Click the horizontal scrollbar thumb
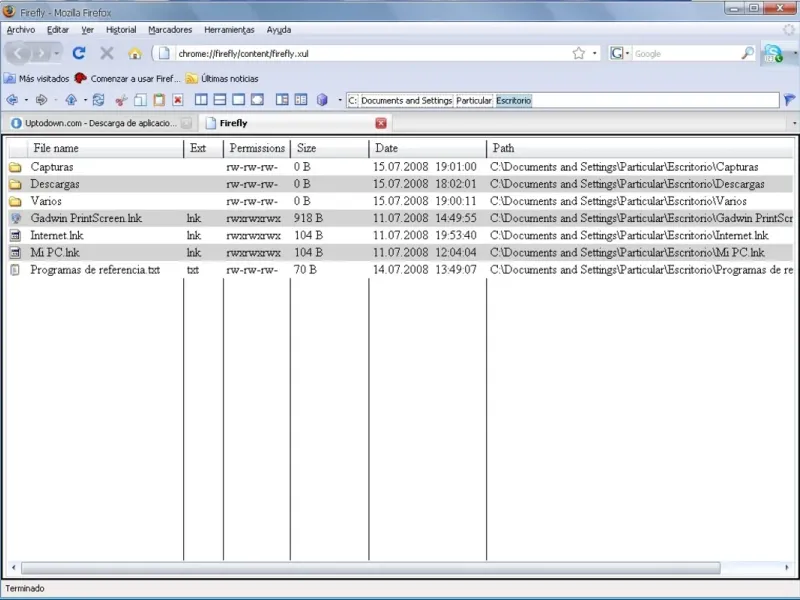 click(x=371, y=567)
